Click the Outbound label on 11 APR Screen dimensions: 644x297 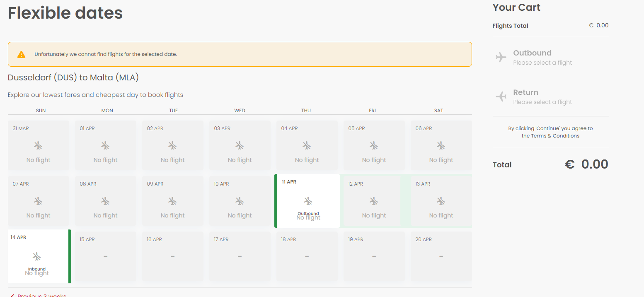tap(308, 214)
